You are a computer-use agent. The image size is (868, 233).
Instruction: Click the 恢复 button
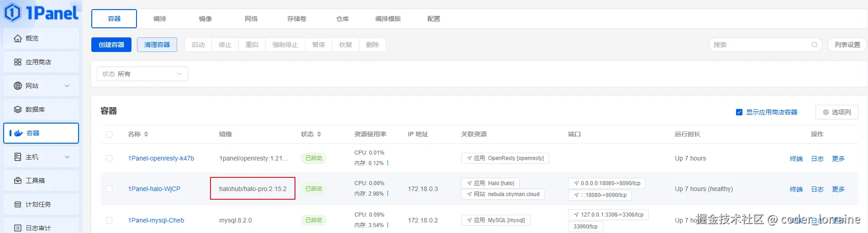tap(346, 45)
